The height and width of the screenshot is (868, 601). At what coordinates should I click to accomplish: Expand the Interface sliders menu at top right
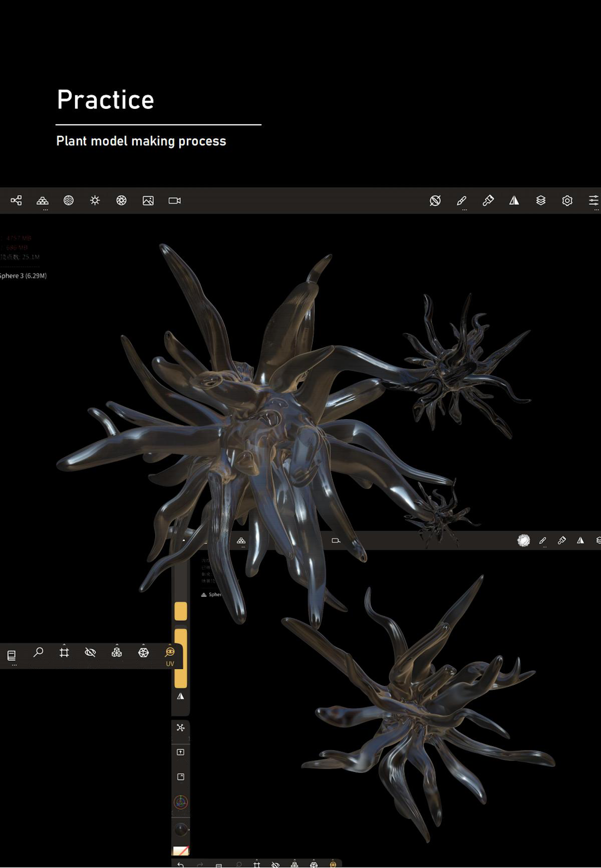click(x=593, y=201)
